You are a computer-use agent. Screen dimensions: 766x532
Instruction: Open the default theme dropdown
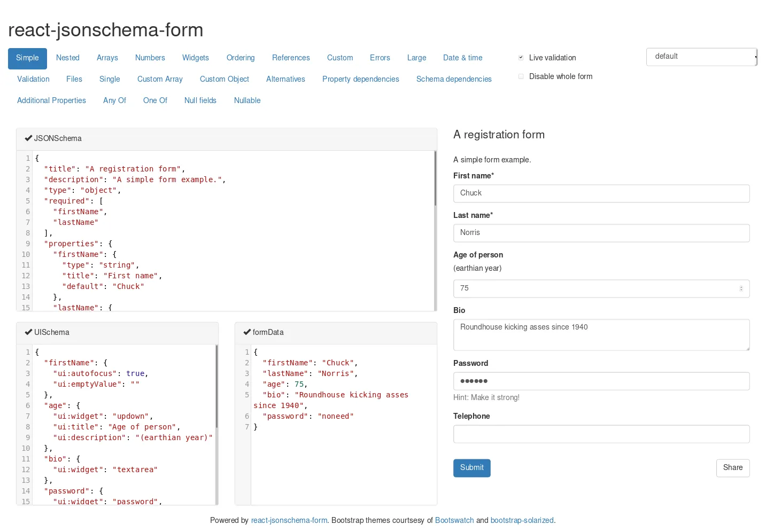(701, 57)
